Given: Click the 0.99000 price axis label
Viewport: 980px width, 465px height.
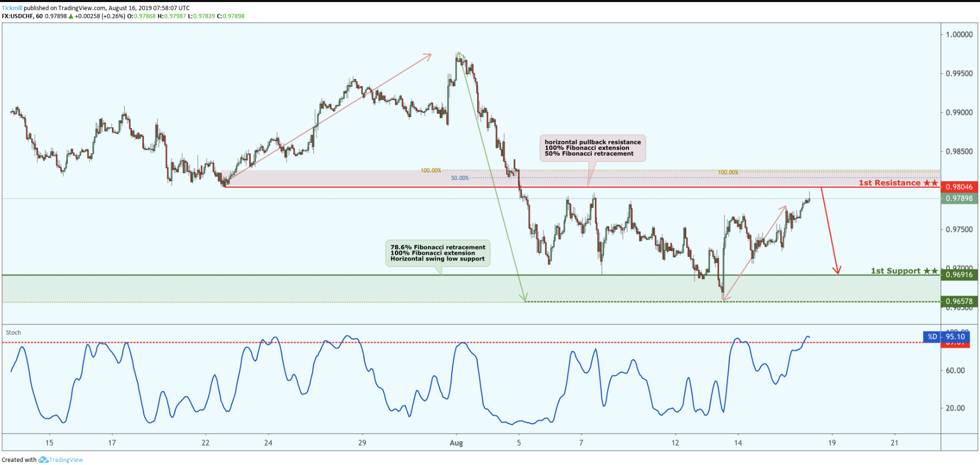Looking at the screenshot, I should [x=959, y=112].
